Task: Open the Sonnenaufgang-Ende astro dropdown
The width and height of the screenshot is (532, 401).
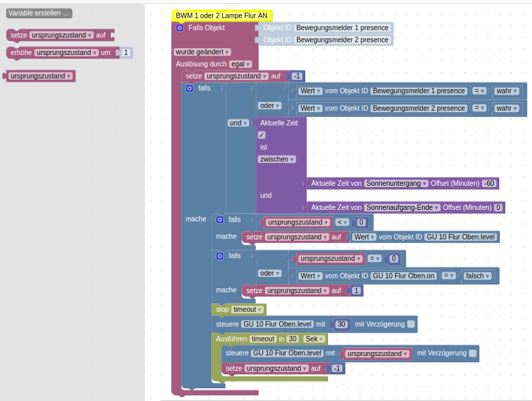Action: [403, 207]
